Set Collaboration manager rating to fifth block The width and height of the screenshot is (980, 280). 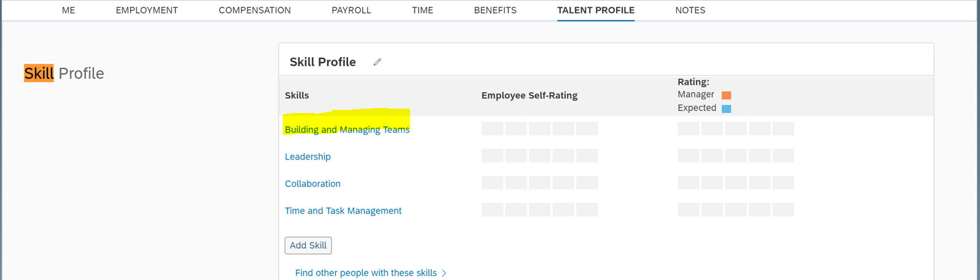[x=783, y=183]
